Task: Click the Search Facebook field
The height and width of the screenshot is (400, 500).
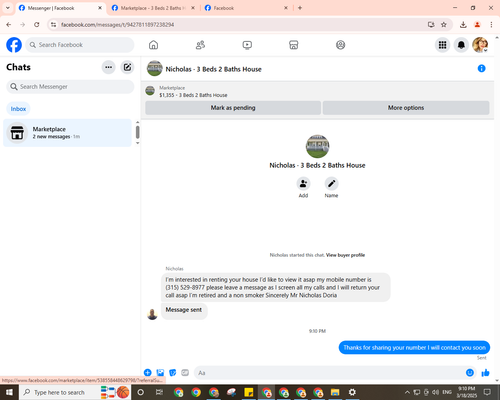Action: (x=80, y=45)
